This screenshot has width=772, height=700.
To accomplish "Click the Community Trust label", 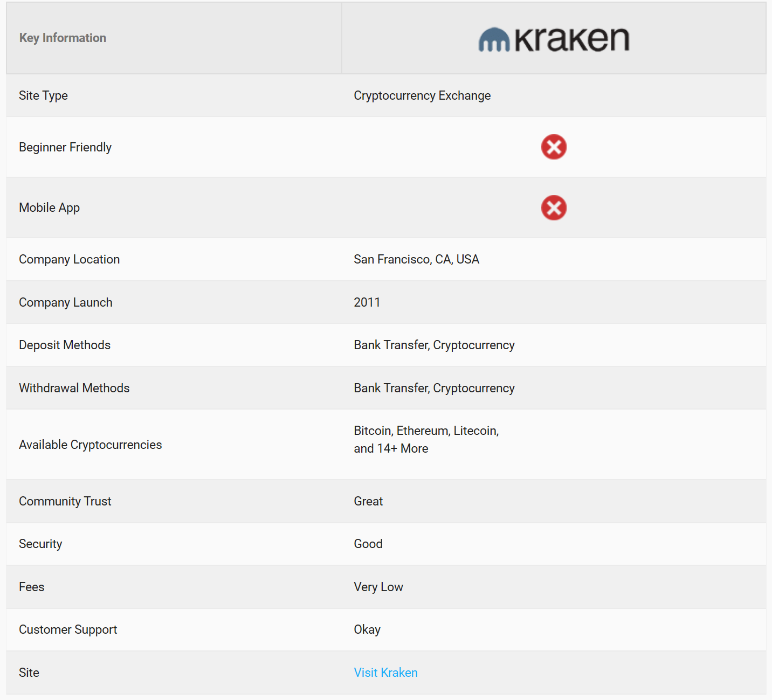I will point(65,502).
